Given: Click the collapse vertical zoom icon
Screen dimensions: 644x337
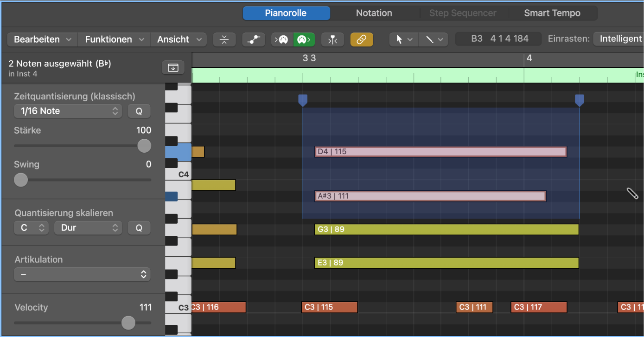Looking at the screenshot, I should (x=224, y=40).
